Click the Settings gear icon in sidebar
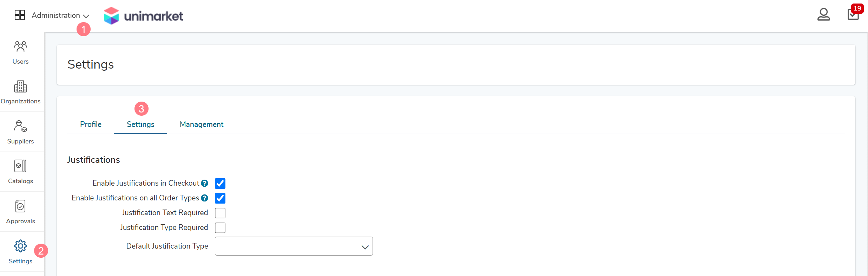The height and width of the screenshot is (276, 868). (x=20, y=246)
